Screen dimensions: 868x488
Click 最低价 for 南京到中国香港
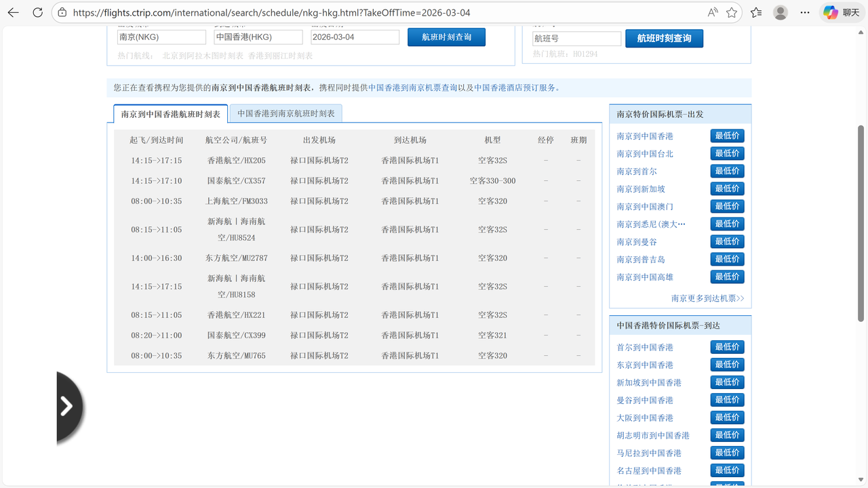(x=728, y=136)
